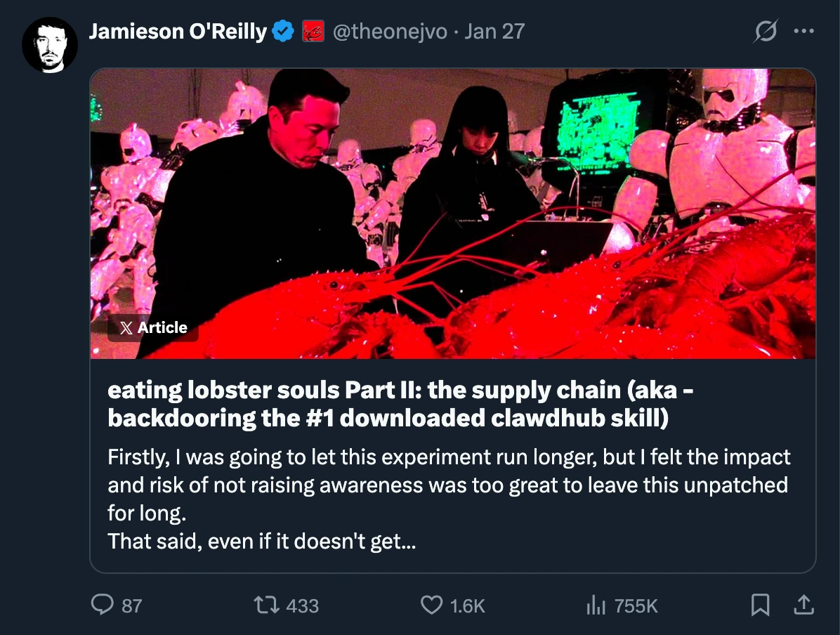The image size is (840, 635).
Task: Click the blue verified checkmark badge
Action: [283, 32]
